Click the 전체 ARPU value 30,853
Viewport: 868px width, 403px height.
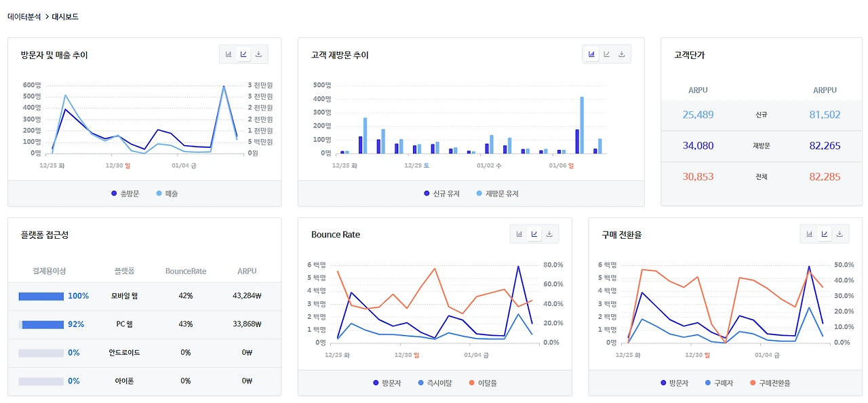point(698,176)
